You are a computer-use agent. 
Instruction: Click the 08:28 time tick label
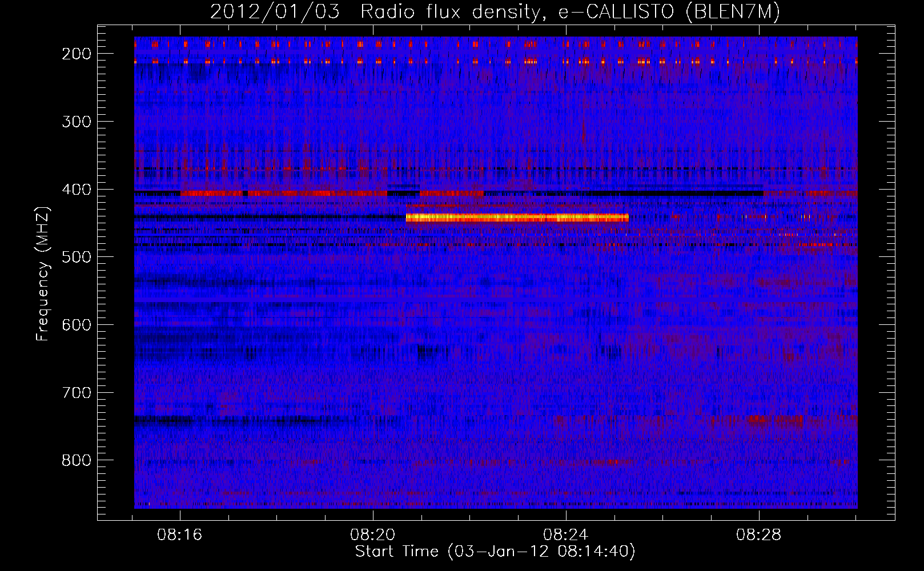point(759,535)
